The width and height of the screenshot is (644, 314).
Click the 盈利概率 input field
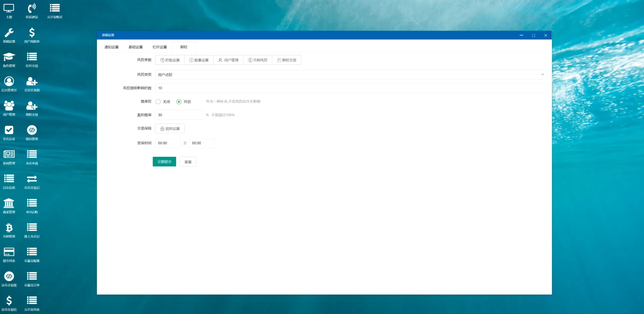[x=179, y=115]
